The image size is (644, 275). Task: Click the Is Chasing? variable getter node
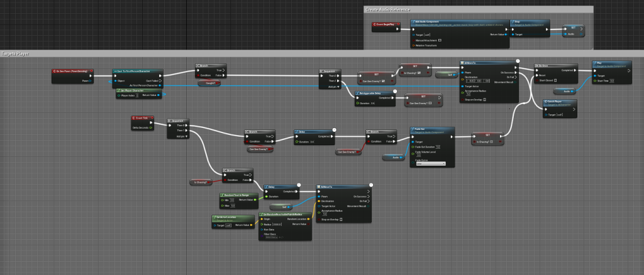pos(200,182)
